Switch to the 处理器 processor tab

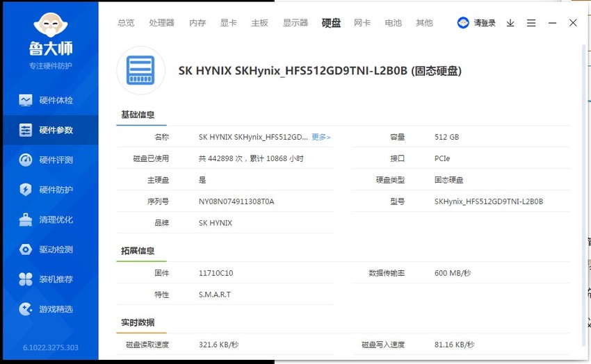tap(162, 23)
